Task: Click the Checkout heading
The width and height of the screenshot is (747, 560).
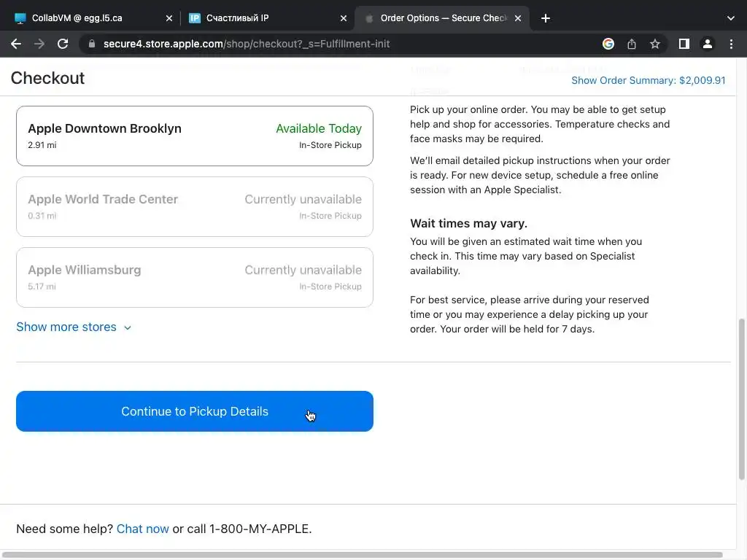Action: 47,78
